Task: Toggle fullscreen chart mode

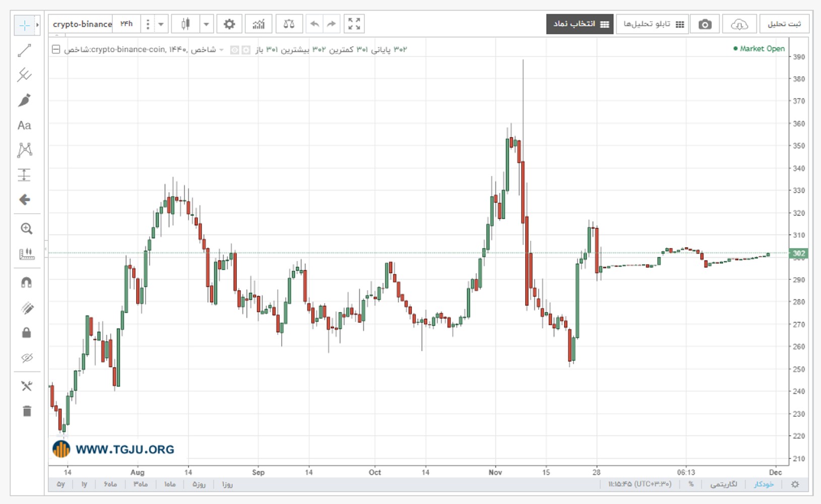Action: 354,24
